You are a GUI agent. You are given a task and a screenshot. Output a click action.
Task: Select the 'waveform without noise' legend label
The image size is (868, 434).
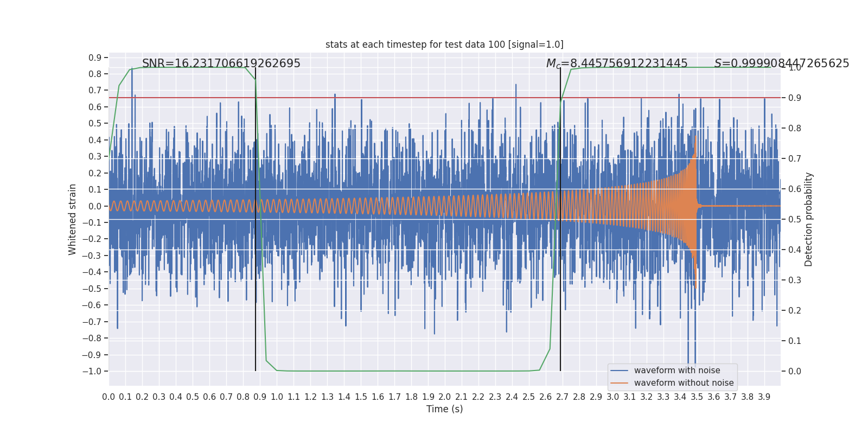pos(684,383)
